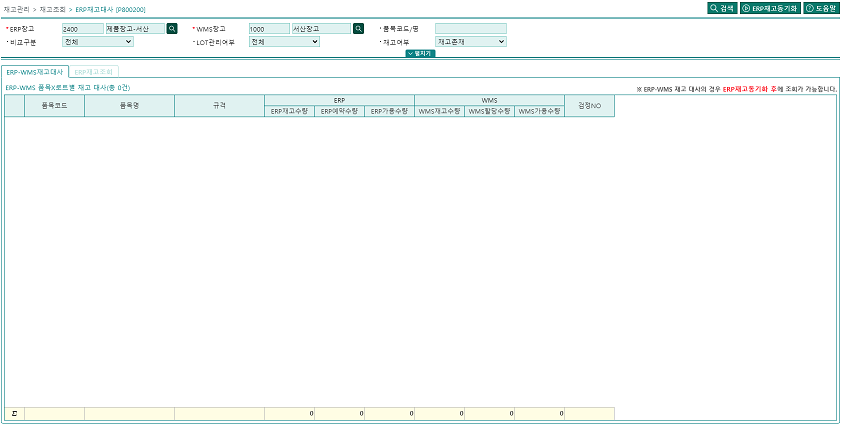Screen dimensions: 843x428
Task: Open ERP창고 lookup magnifier icon
Action: click(x=172, y=28)
